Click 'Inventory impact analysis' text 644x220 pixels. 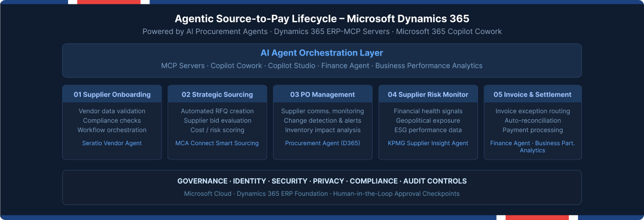click(323, 130)
